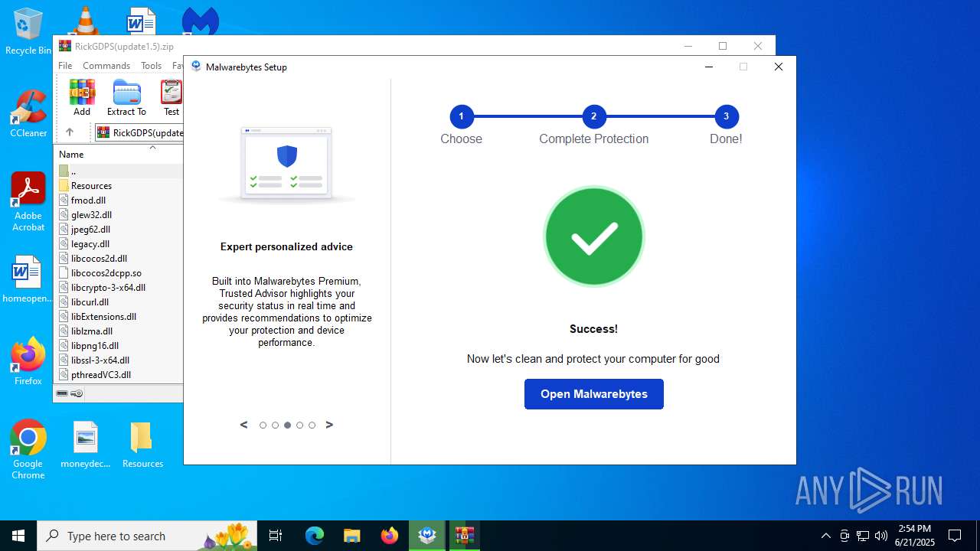The image size is (980, 551).
Task: Click step 3 Done circle
Action: click(x=726, y=116)
